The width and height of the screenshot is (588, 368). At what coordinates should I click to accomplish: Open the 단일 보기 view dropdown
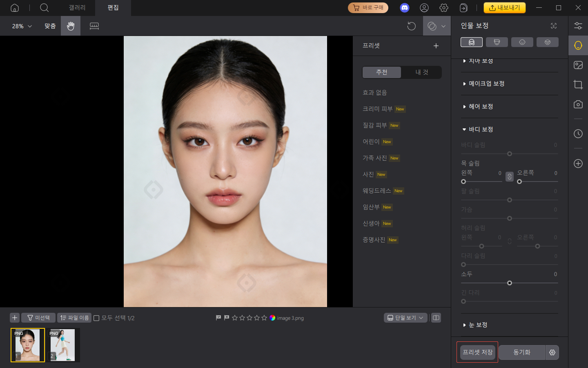click(405, 318)
